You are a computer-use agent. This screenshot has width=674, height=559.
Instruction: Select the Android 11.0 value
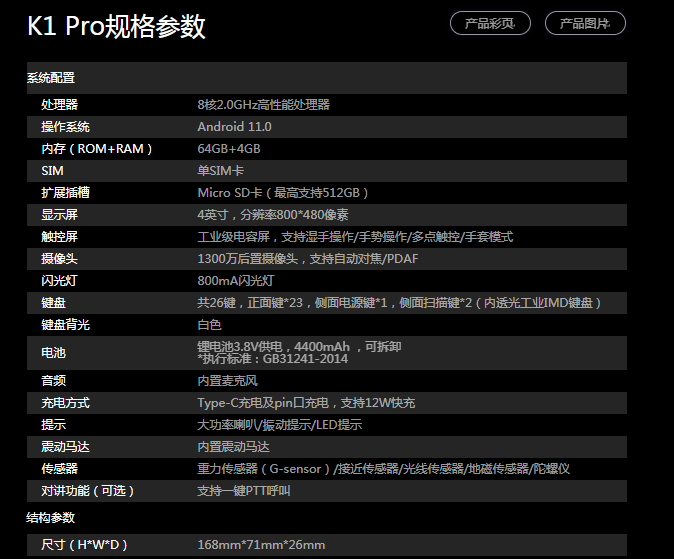tap(234, 127)
